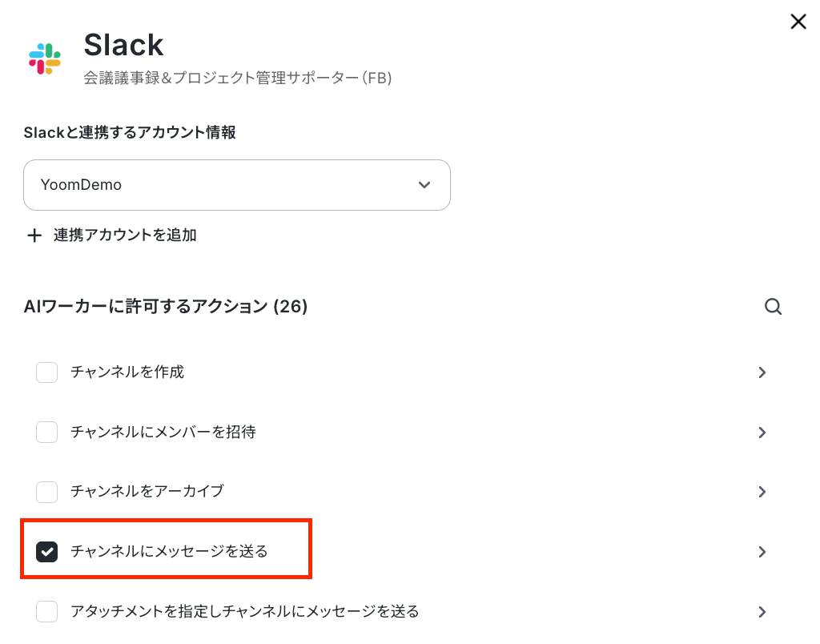This screenshot has height=644, width=820.
Task: Uncheck チャンネルにメッセージを送る action
Action: [47, 551]
